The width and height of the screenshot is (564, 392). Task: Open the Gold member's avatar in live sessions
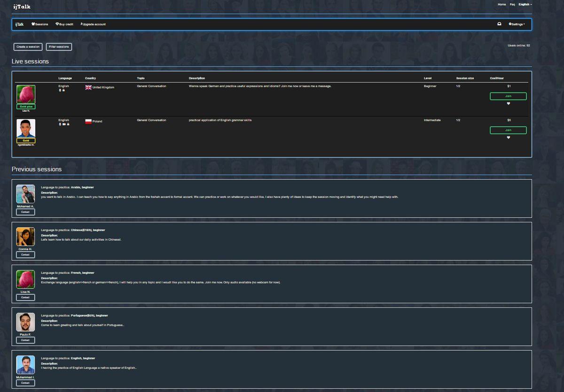pos(26,128)
